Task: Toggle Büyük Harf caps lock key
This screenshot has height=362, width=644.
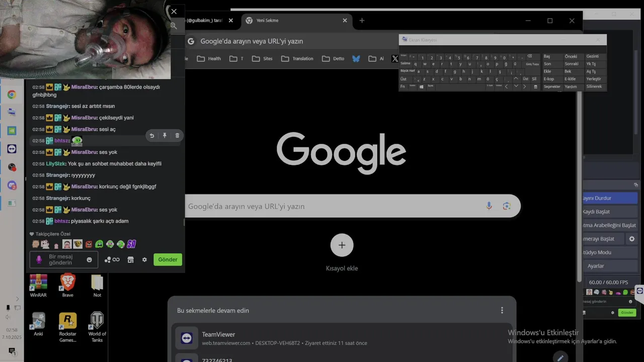Action: [x=407, y=71]
